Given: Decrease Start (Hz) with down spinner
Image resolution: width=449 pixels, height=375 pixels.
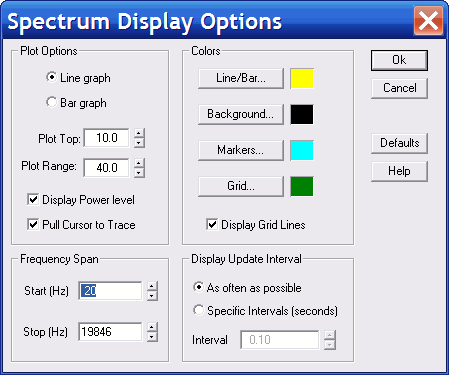Looking at the screenshot, I should [x=152, y=296].
